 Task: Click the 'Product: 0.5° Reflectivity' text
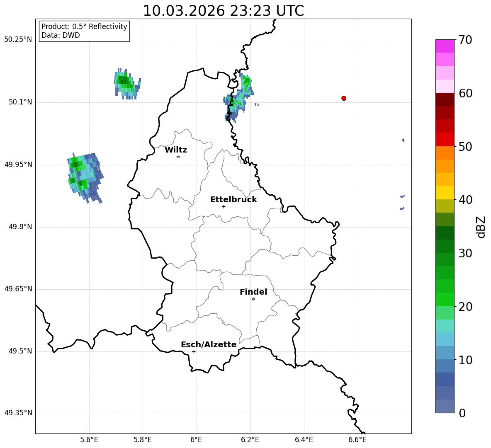84,27
